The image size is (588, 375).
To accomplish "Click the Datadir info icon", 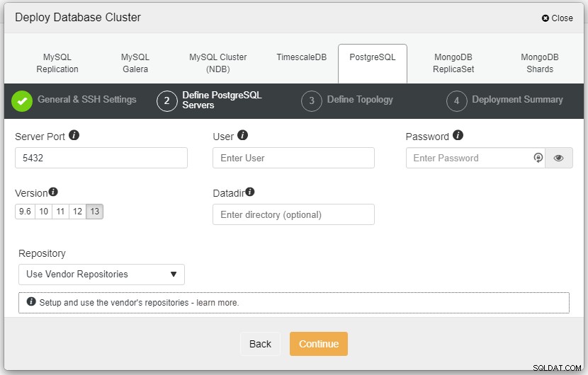I will point(250,192).
